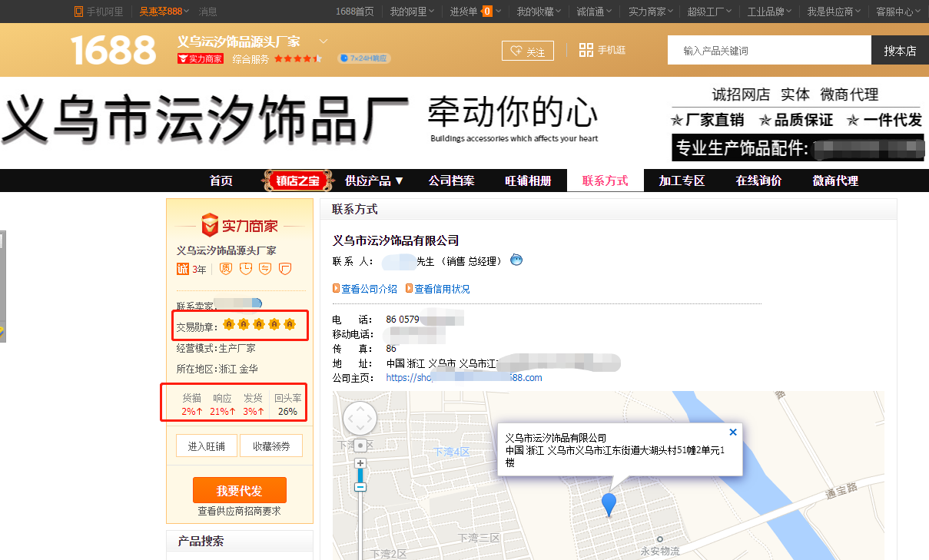The width and height of the screenshot is (929, 560).
Task: Click the 永安物流 map label
Action: click(660, 551)
